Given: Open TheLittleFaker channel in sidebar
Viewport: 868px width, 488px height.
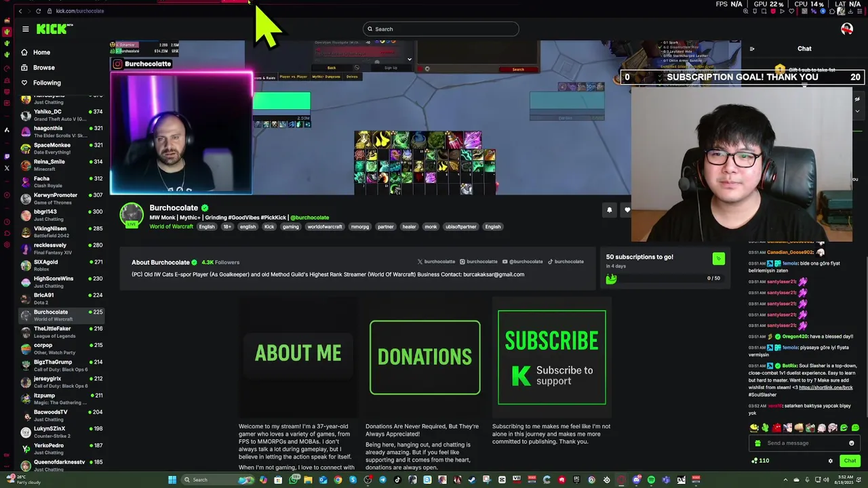Looking at the screenshot, I should (61, 332).
